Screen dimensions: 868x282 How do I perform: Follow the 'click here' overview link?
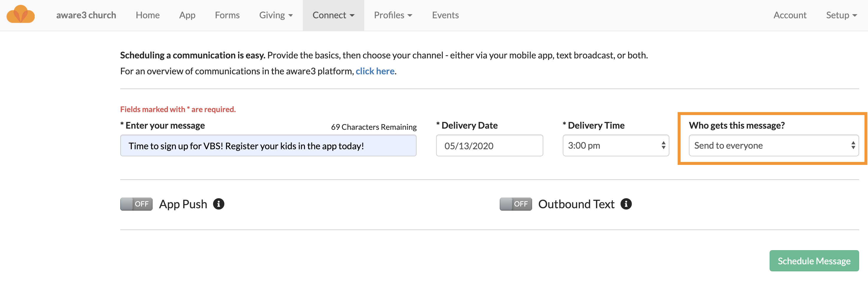pyautogui.click(x=375, y=71)
